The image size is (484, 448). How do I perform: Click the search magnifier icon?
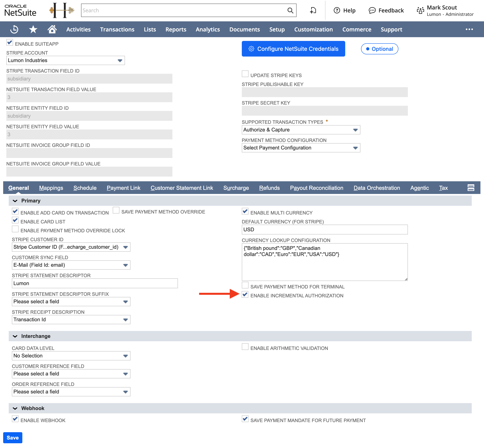[290, 10]
